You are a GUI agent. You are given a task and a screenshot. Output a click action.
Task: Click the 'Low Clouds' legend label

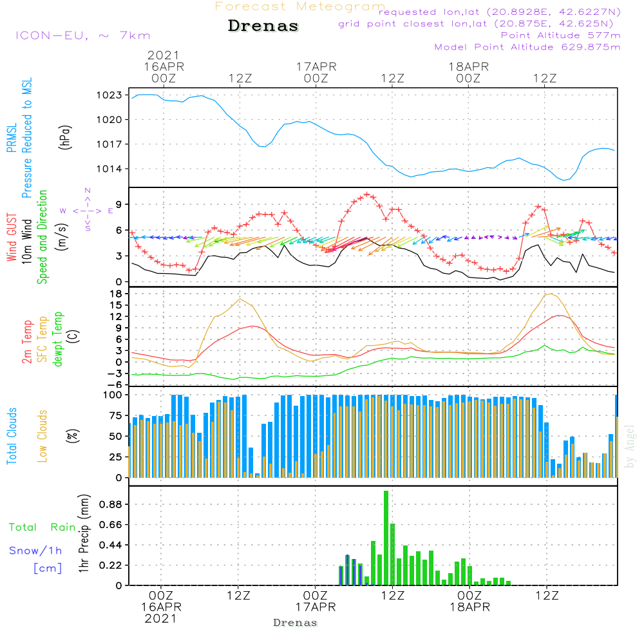(42, 436)
